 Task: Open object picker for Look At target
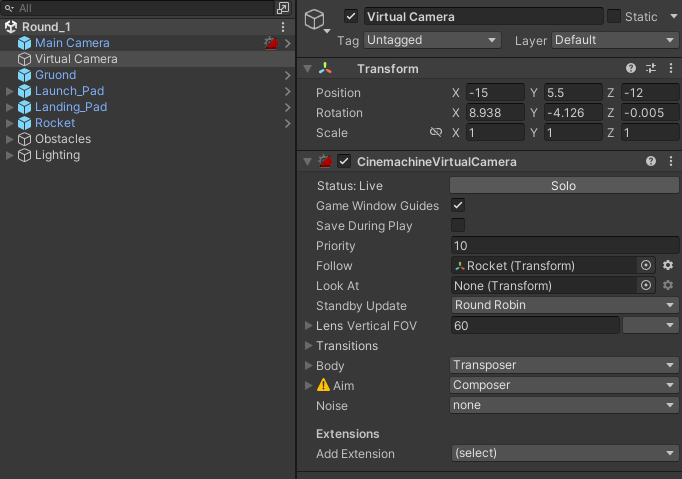pyautogui.click(x=646, y=285)
